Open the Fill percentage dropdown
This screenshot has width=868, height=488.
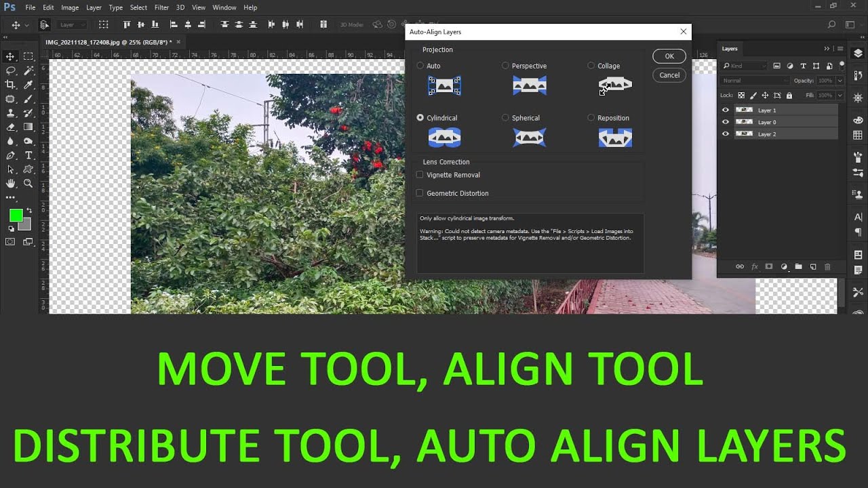point(840,96)
